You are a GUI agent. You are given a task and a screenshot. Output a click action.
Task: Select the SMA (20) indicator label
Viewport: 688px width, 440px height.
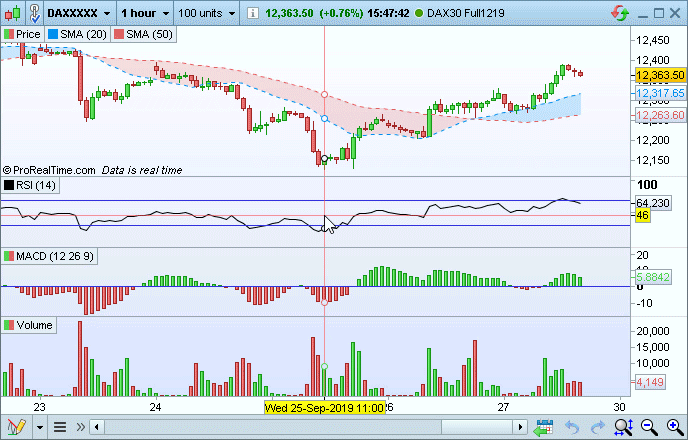pos(78,34)
